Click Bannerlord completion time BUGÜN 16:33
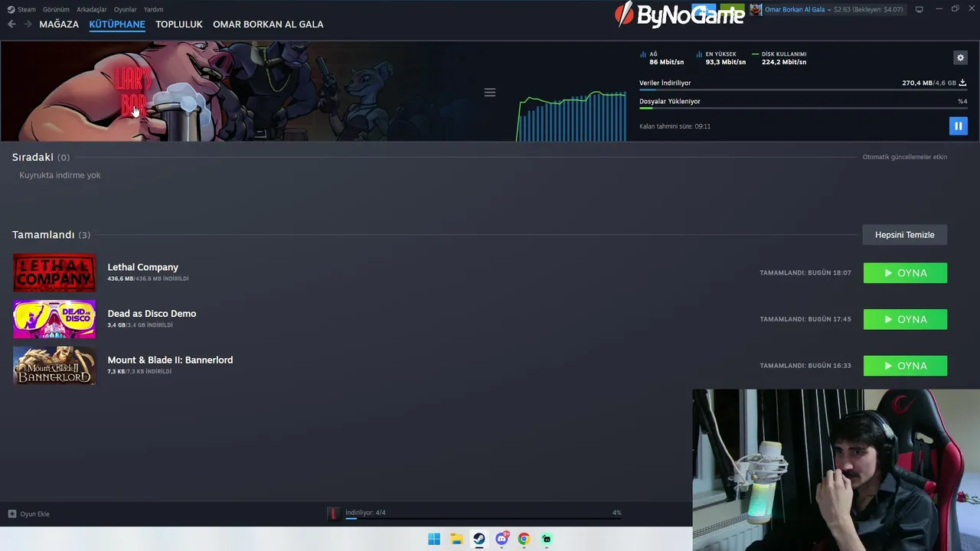980x551 pixels. 805,366
